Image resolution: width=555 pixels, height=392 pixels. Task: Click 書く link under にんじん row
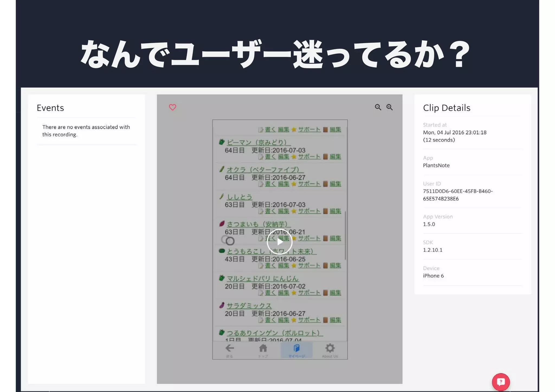[x=270, y=293]
